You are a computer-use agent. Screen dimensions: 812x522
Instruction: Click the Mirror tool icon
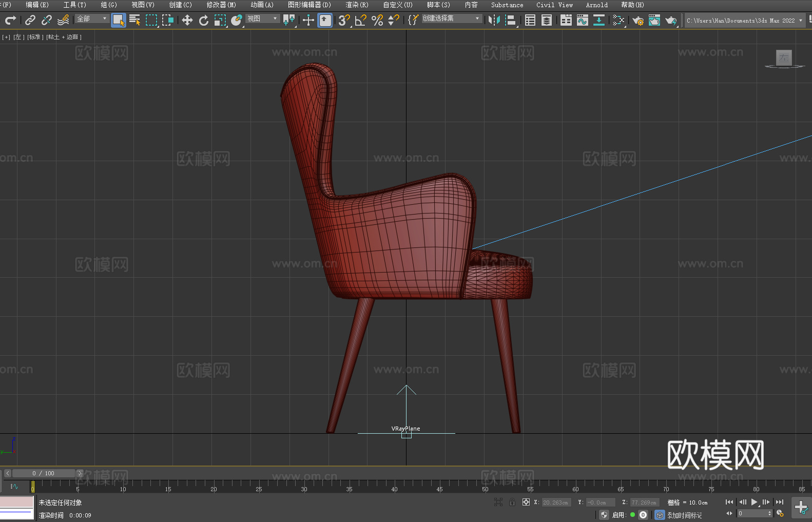[x=494, y=20]
